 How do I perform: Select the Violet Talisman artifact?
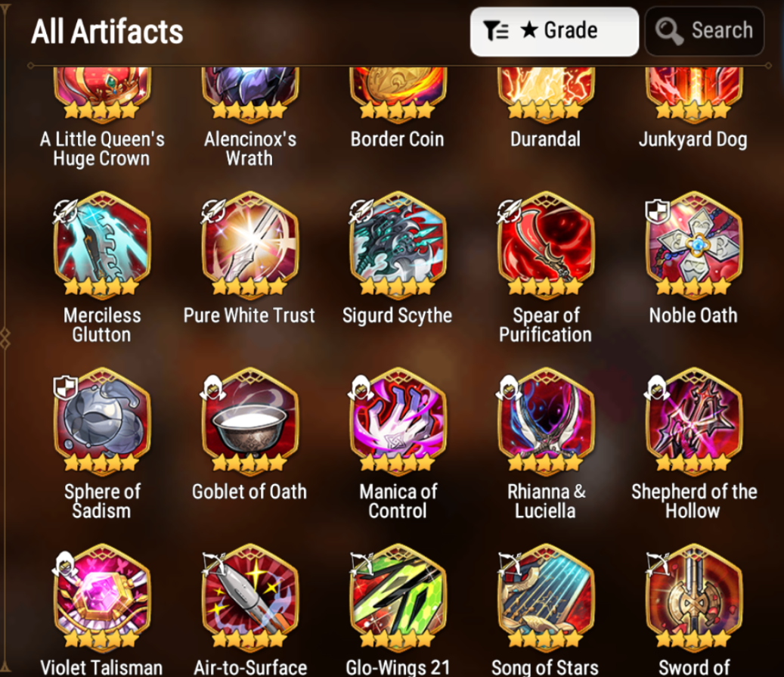click(101, 596)
